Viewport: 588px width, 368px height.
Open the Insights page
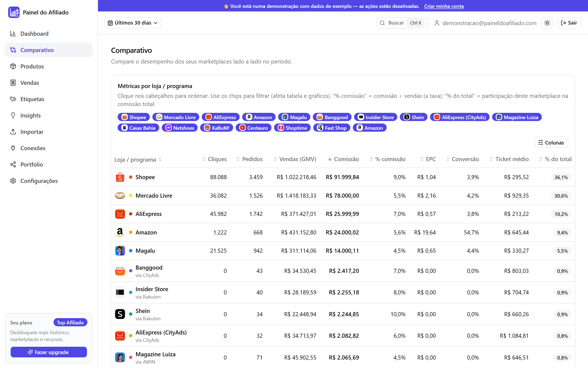click(49, 115)
